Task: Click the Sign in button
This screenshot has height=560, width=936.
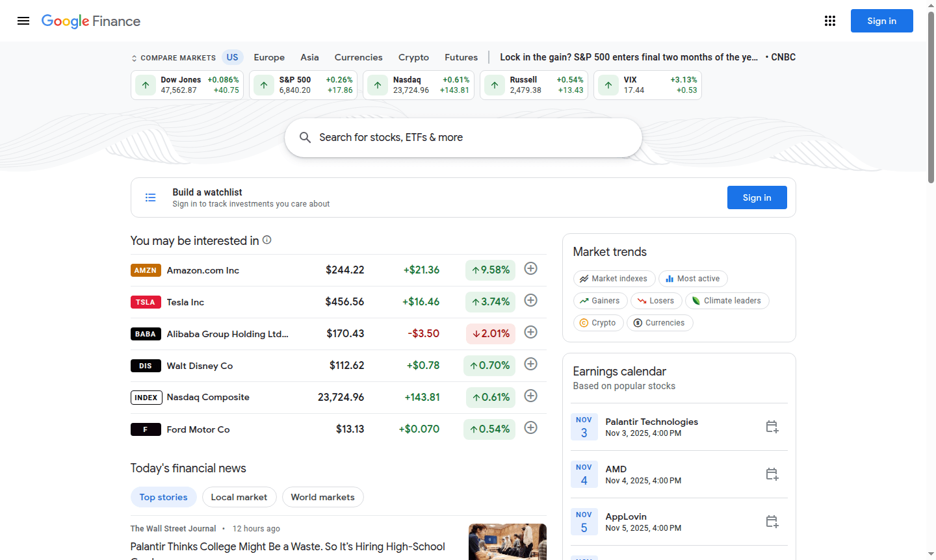Action: click(881, 20)
